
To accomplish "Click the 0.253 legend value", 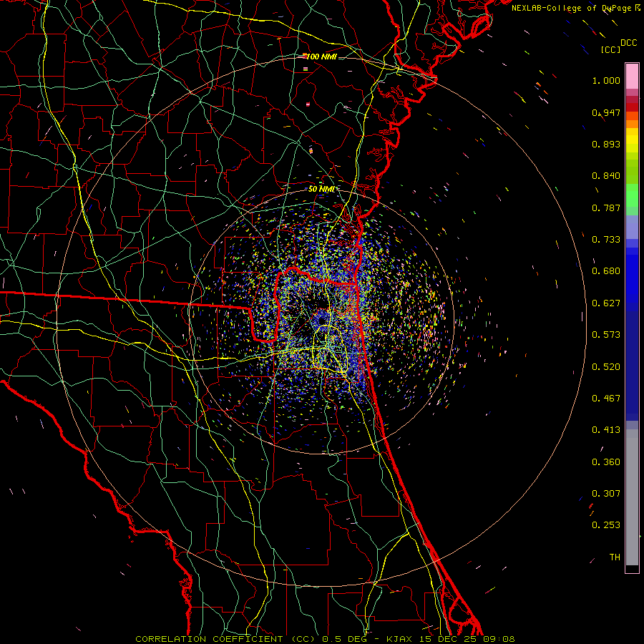I will (606, 525).
